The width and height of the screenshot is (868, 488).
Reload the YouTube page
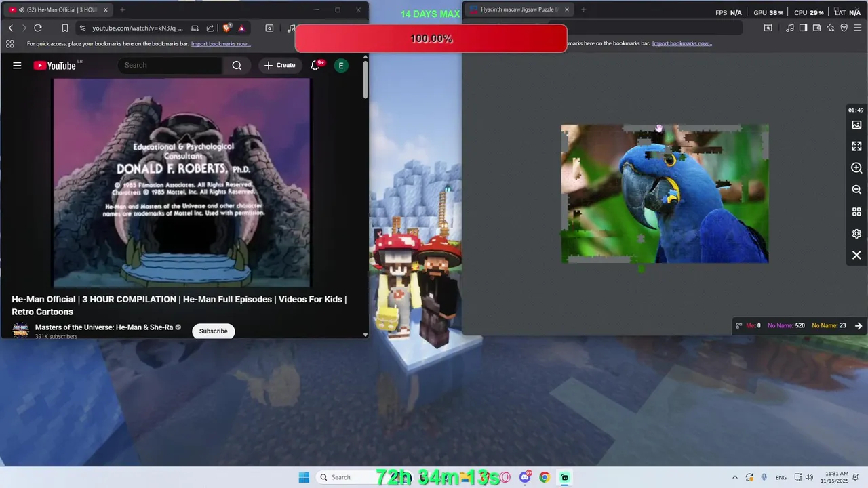tap(38, 28)
